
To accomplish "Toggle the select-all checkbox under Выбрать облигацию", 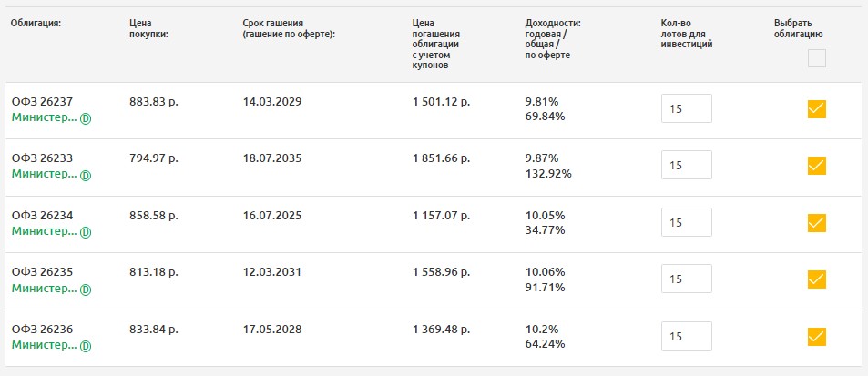I will coord(816,59).
